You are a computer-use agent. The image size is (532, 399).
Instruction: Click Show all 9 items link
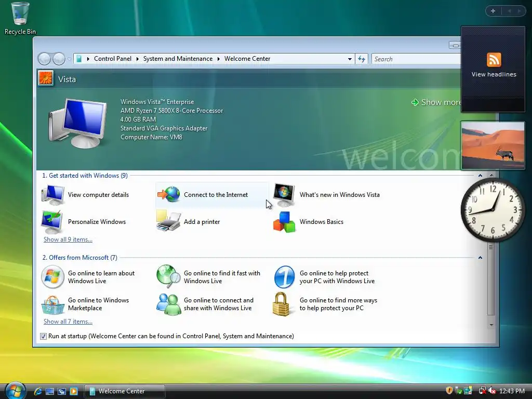68,240
